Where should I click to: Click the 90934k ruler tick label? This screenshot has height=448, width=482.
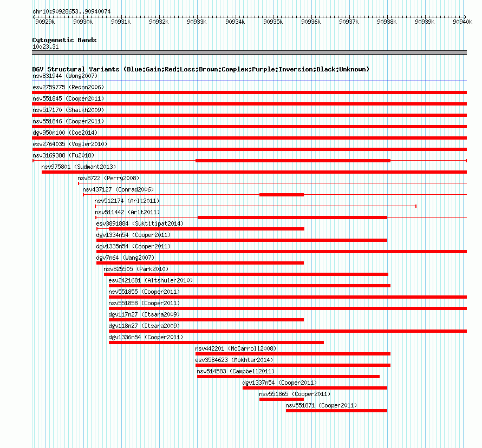235,22
